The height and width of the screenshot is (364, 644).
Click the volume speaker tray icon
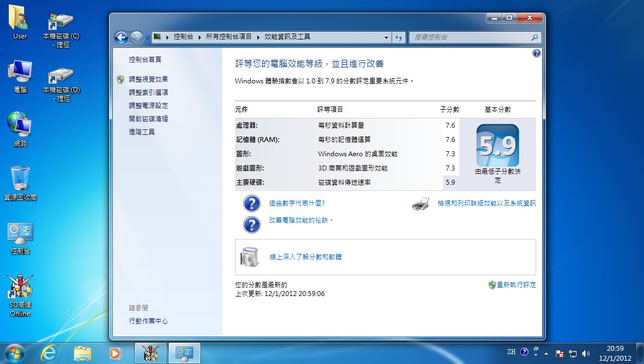coord(586,353)
